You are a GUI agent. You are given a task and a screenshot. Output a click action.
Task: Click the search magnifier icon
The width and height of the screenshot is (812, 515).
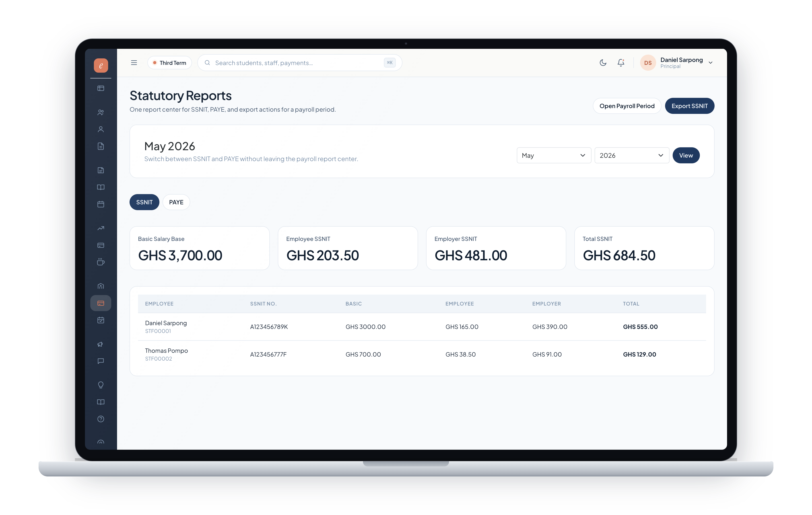207,63
